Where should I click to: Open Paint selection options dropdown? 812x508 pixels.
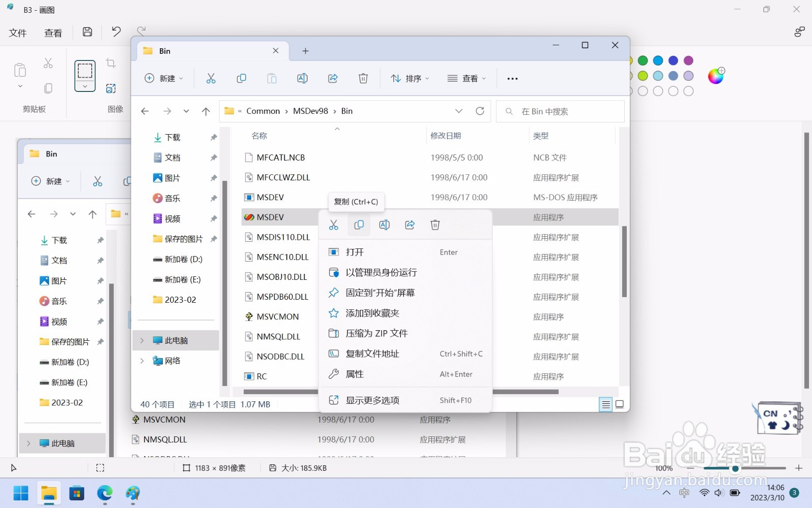click(x=85, y=86)
